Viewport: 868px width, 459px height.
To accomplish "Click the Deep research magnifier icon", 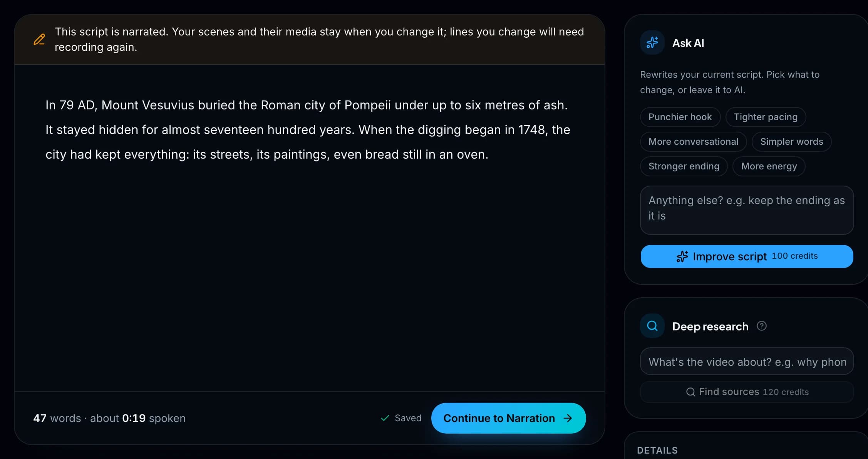I will click(652, 326).
